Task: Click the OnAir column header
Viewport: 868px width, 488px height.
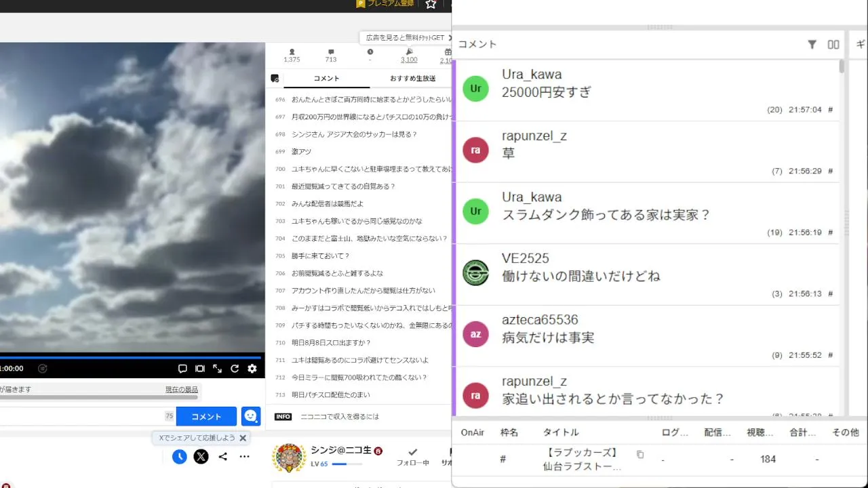Action: (473, 432)
